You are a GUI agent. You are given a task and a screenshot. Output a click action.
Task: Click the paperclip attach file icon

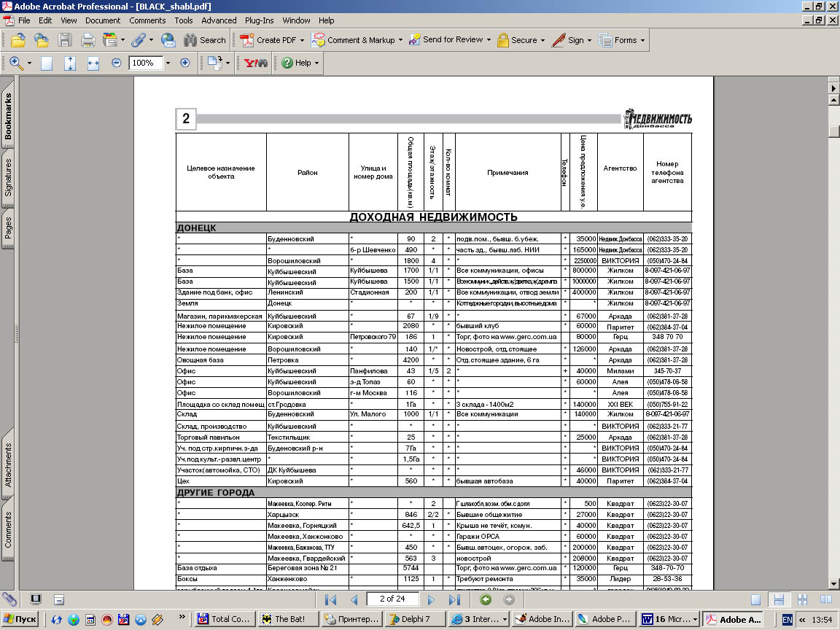139,40
